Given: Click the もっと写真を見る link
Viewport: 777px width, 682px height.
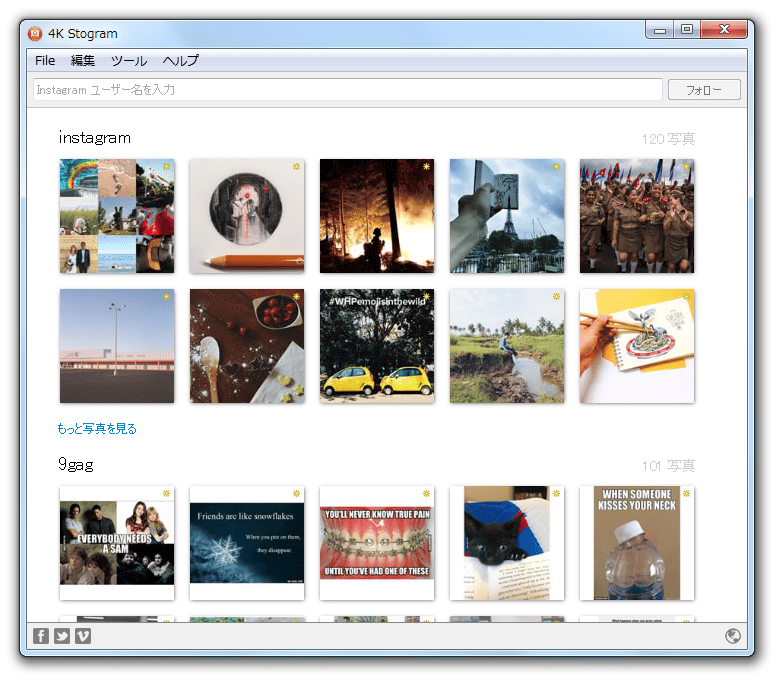Looking at the screenshot, I should 97,429.
